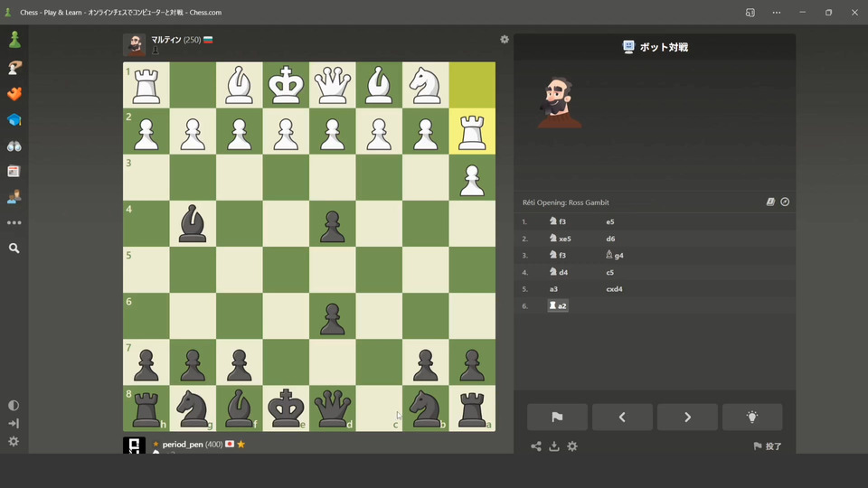
Task: Select move 1. f3 in move list
Action: 558,221
